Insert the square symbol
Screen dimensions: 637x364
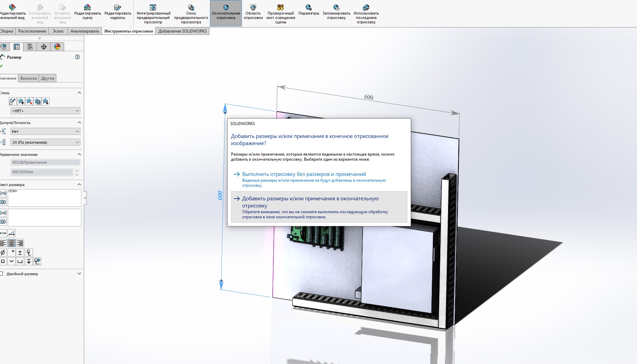(3, 261)
